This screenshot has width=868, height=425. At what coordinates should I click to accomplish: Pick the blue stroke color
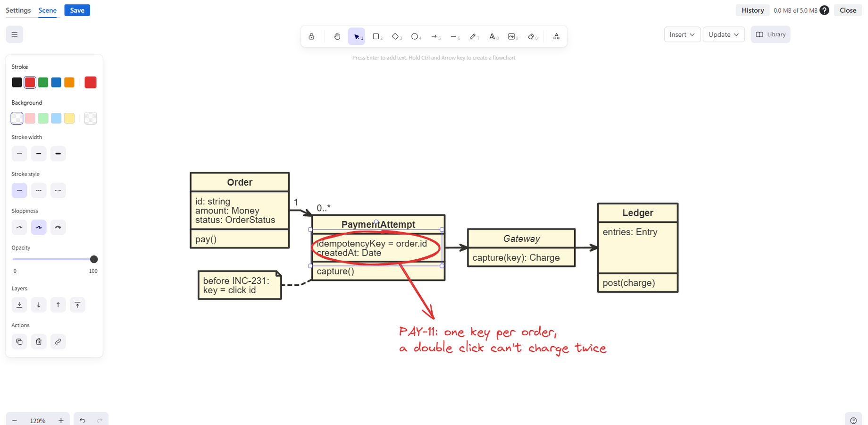click(x=56, y=82)
